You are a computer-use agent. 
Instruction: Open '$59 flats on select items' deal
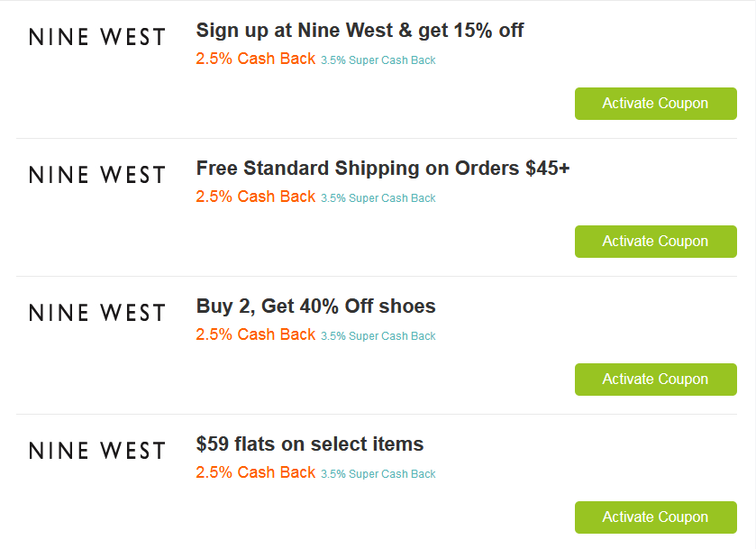coord(310,444)
